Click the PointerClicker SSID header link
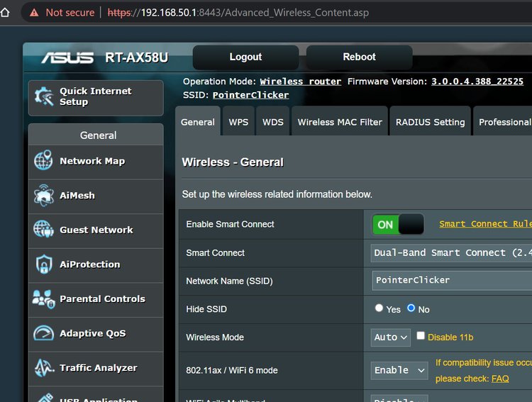 250,95
